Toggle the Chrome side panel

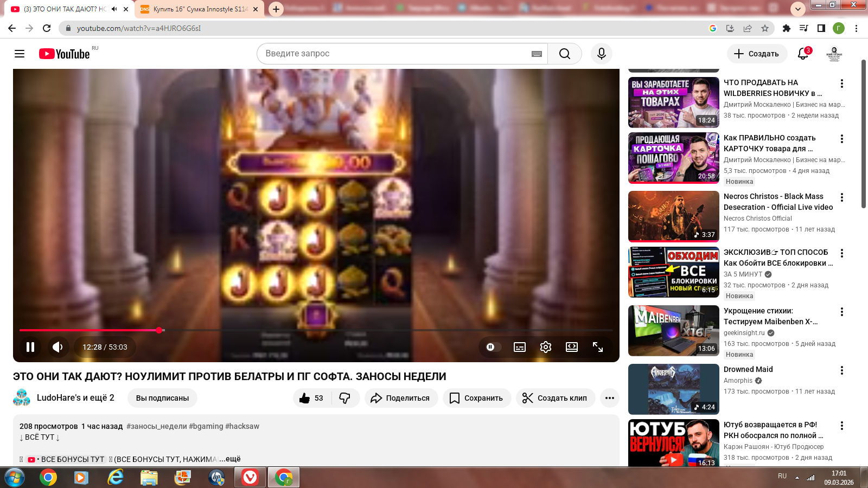(x=821, y=28)
